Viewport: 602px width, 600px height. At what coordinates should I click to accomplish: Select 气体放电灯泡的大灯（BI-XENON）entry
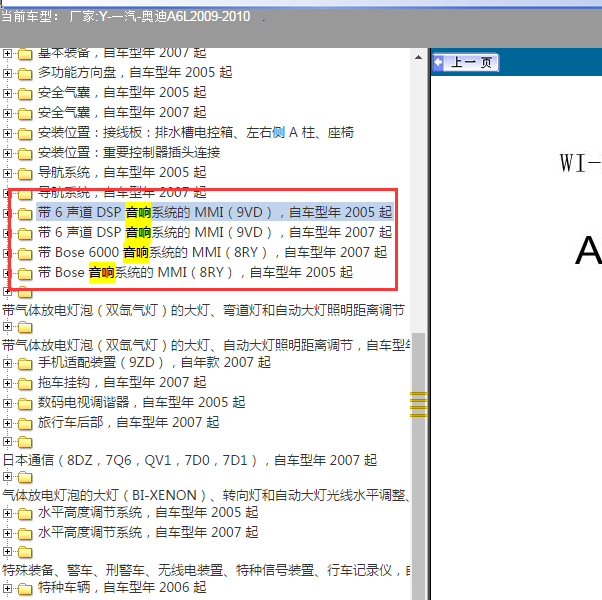206,496
